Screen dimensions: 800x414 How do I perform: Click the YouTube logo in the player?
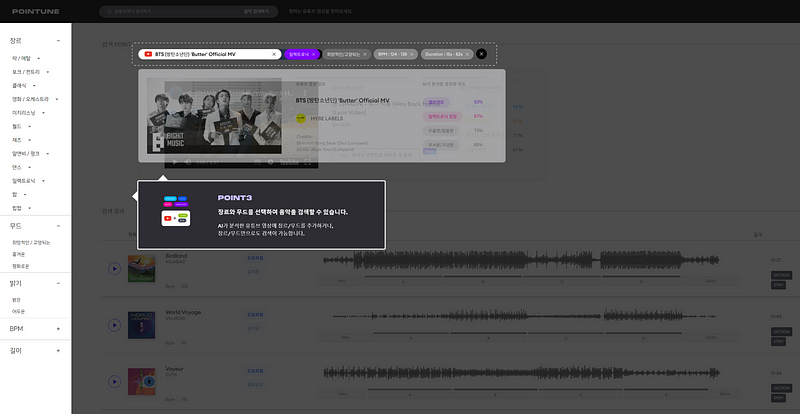(x=289, y=162)
